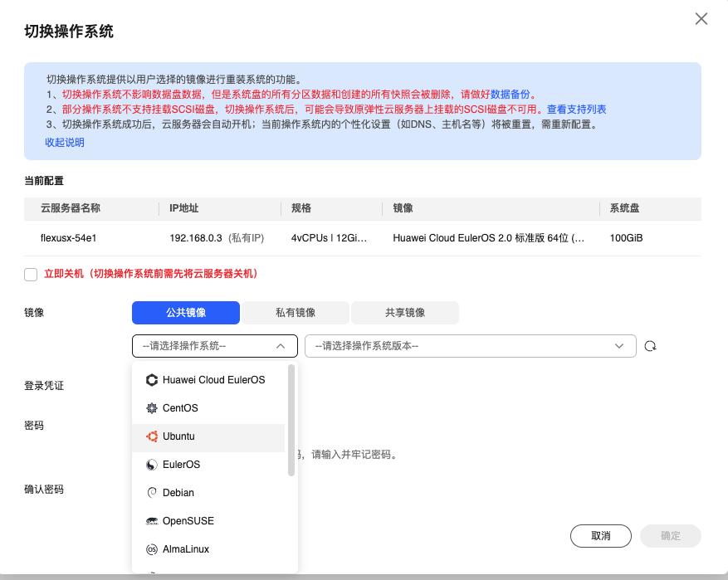The width and height of the screenshot is (728, 580).
Task: Click the EulerOS logo icon
Action: [152, 465]
